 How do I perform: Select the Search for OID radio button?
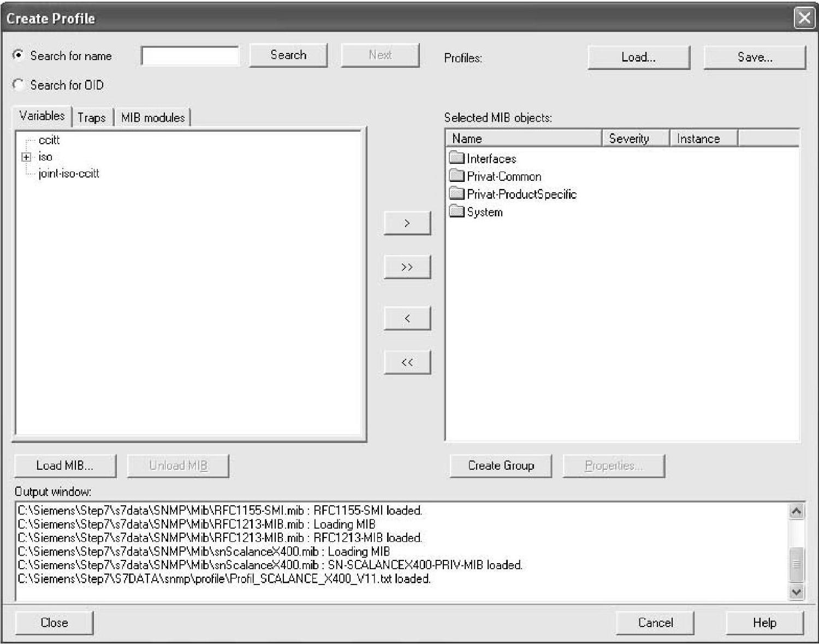19,85
